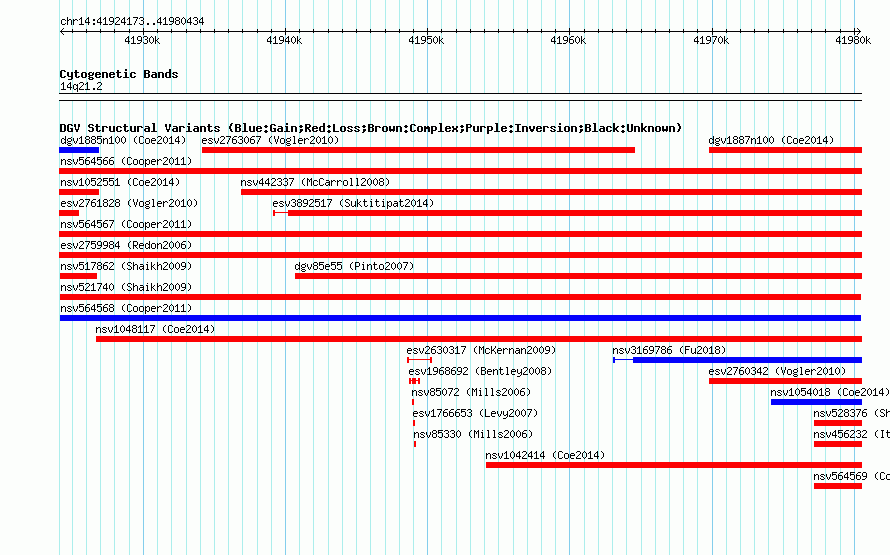Select the red nsv564569 loss bar

point(838,486)
